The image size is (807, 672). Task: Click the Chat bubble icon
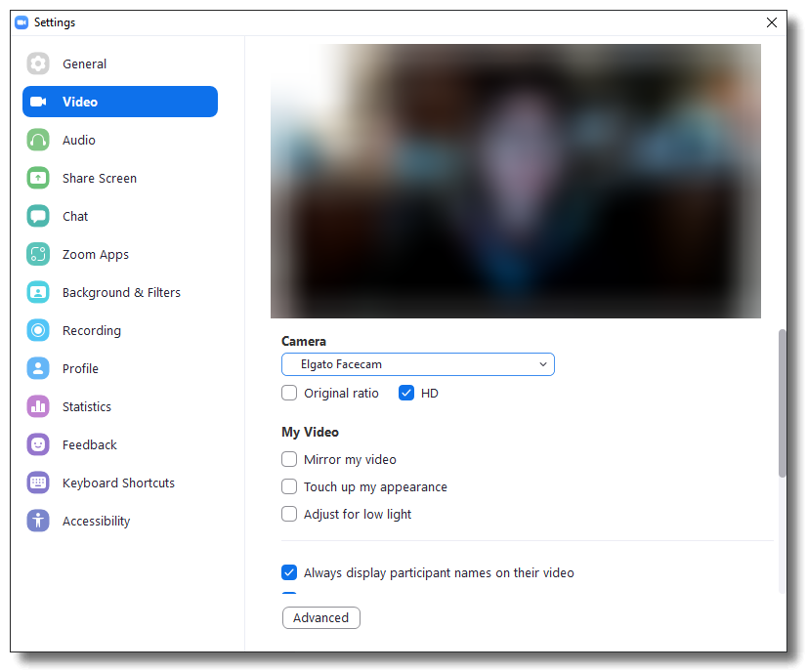click(x=38, y=216)
